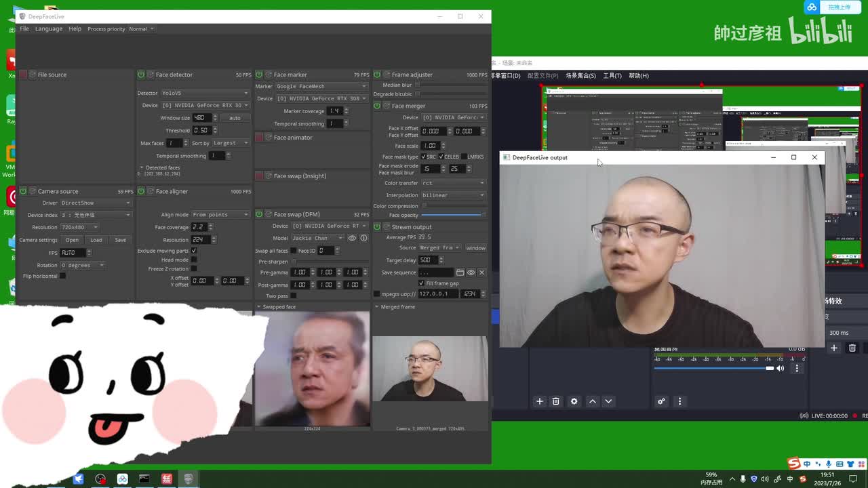
Task: Turn off the Face detector power button
Action: [141, 75]
